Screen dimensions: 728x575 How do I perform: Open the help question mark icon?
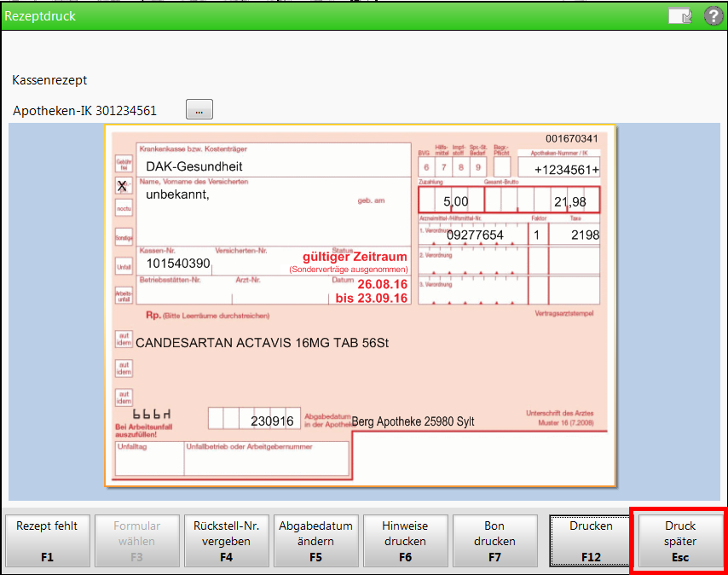click(713, 16)
